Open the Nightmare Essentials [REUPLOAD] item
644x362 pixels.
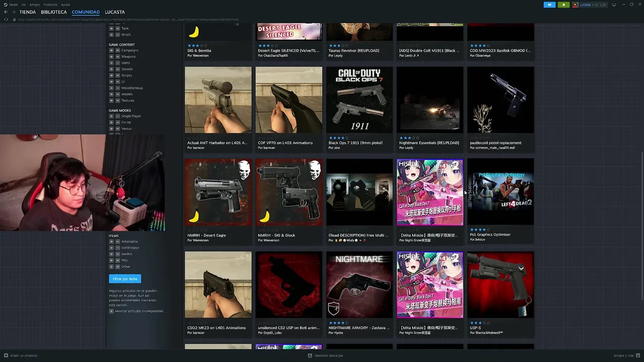430,100
